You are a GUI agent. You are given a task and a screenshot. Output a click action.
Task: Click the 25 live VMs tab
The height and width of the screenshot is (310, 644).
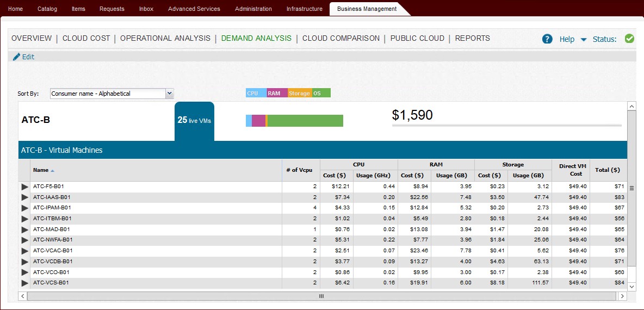click(194, 120)
